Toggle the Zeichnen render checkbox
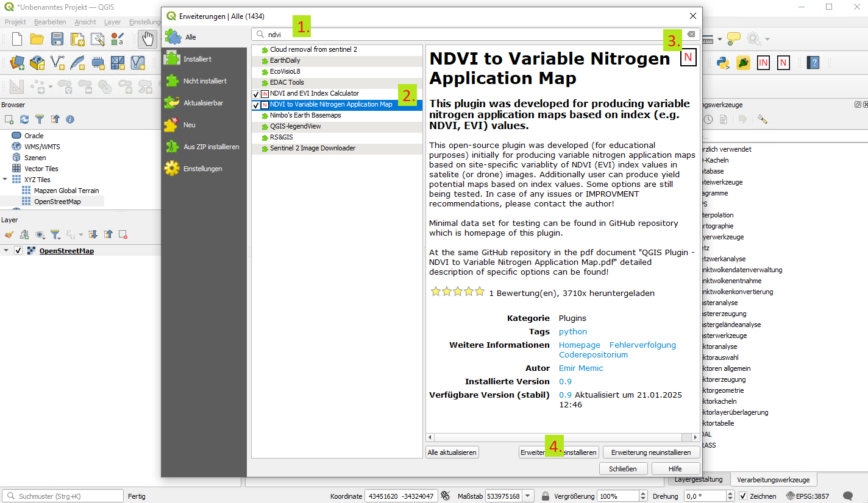Viewport: 868px width, 503px height. coord(742,496)
